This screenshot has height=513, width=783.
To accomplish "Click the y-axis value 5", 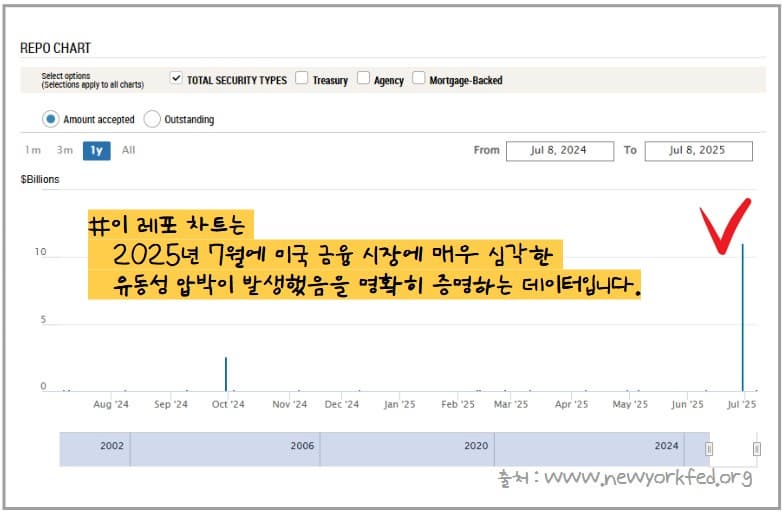I will pos(43,320).
